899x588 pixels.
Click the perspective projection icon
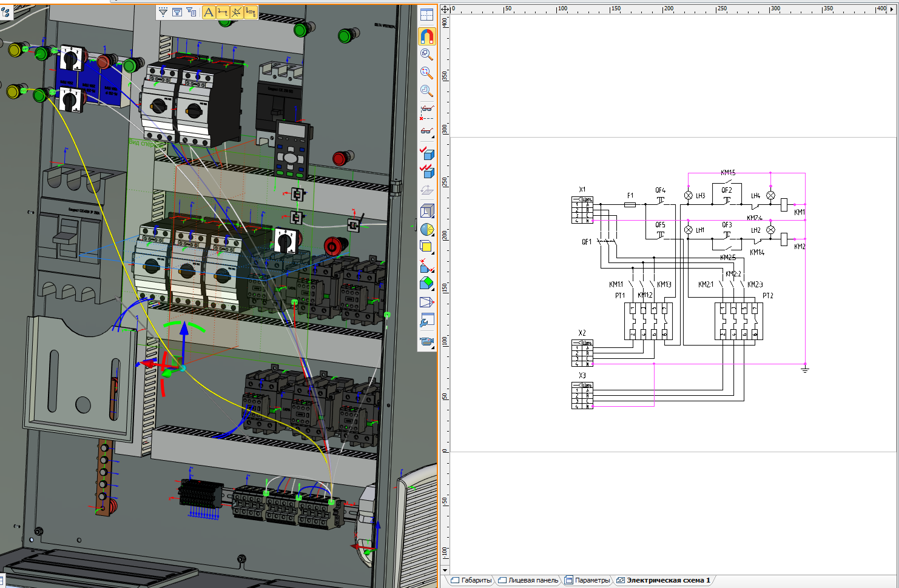tap(427, 302)
